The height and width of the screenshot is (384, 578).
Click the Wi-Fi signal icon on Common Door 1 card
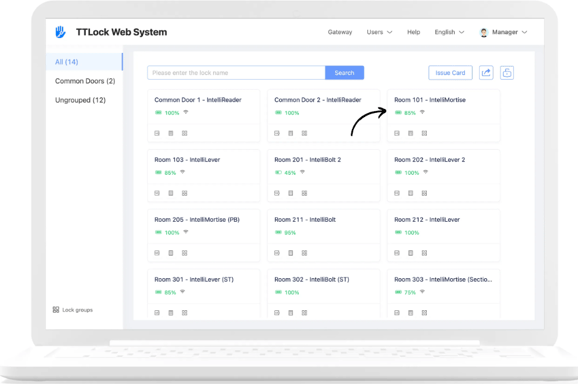pos(186,112)
